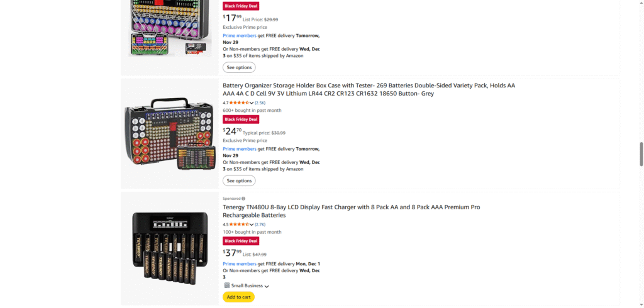Expand rating breakdown arrow for Tenergy charger
The width and height of the screenshot is (644, 308).
[252, 224]
